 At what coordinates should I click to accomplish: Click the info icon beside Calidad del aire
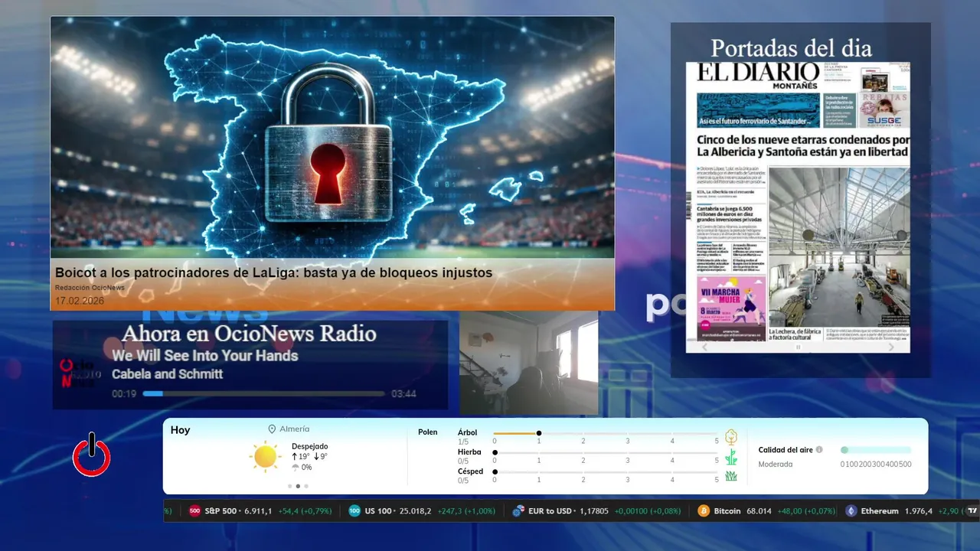(819, 450)
